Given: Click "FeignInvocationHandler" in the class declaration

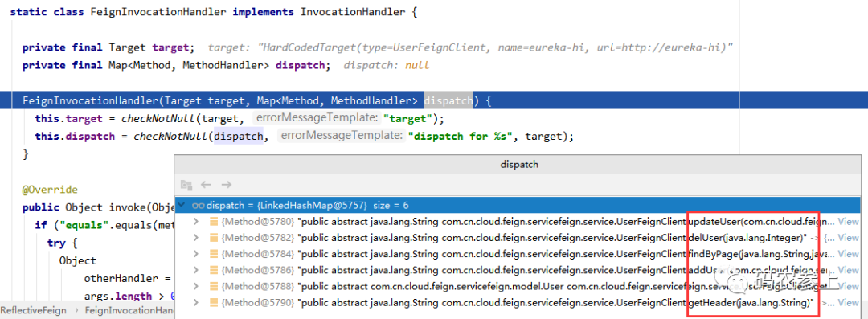Looking at the screenshot, I should (158, 12).
